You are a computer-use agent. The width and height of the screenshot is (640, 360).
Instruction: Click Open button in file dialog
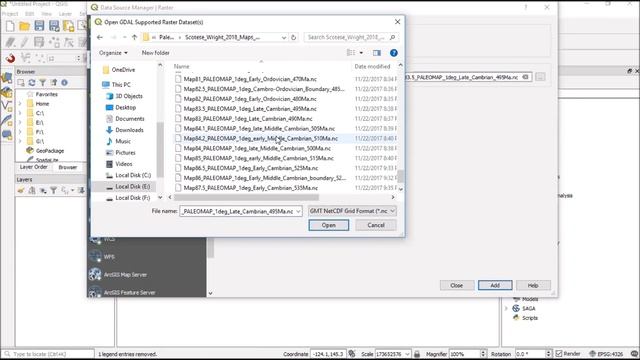pyautogui.click(x=329, y=225)
